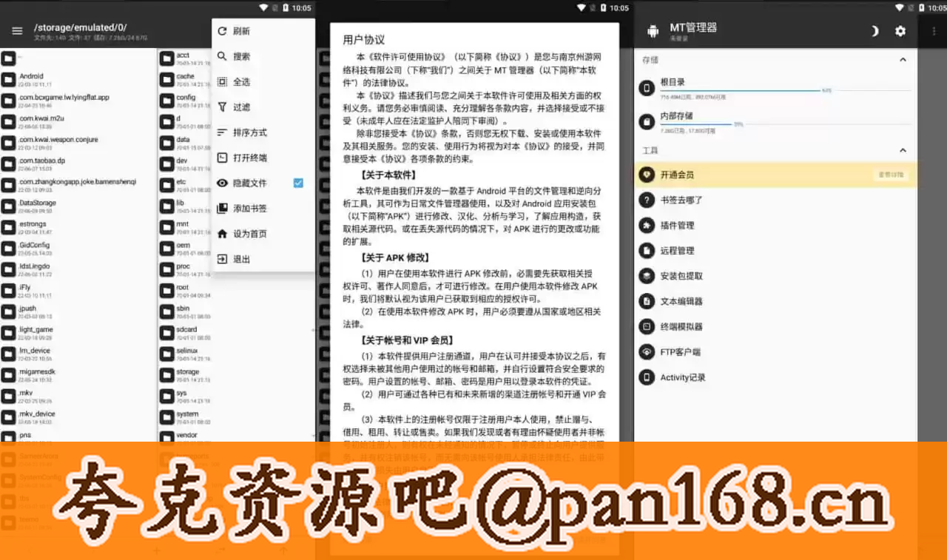Viewport: 947px width, 560px height.
Task: Click the 查看详情 button on the 开通会员 row
Action: point(890,175)
